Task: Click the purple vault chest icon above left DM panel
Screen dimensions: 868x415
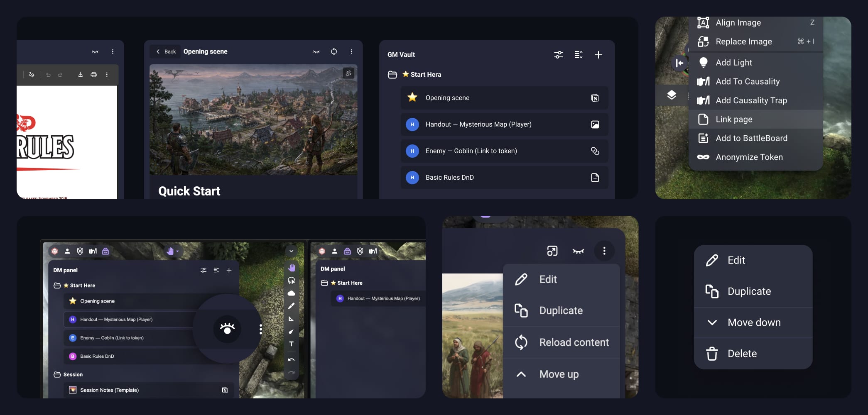Action: pyautogui.click(x=105, y=251)
